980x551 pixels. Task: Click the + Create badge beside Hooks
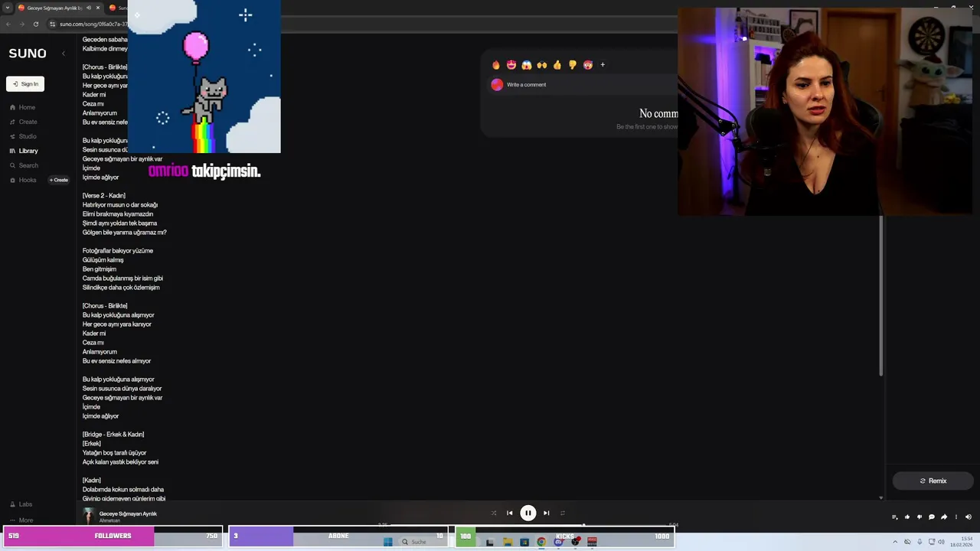(x=59, y=180)
